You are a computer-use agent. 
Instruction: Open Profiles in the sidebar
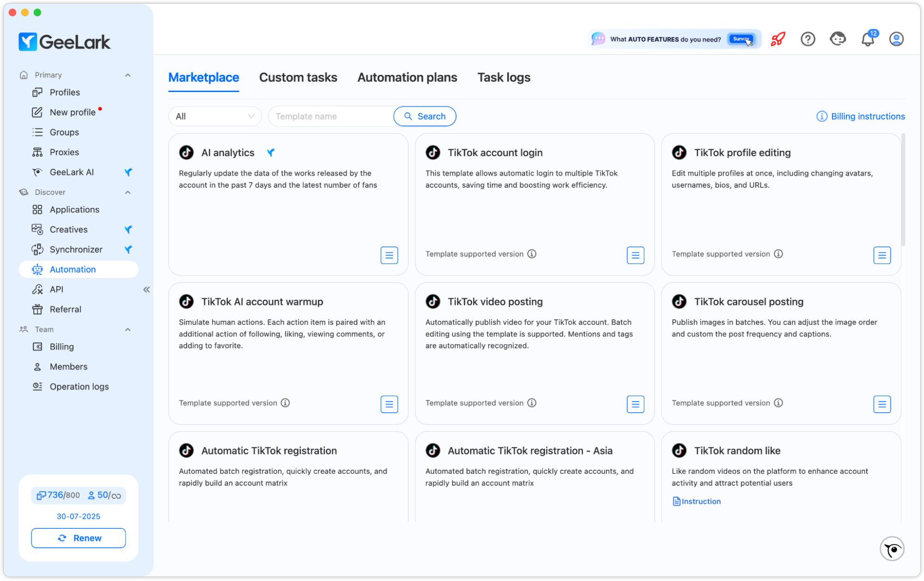[79, 92]
